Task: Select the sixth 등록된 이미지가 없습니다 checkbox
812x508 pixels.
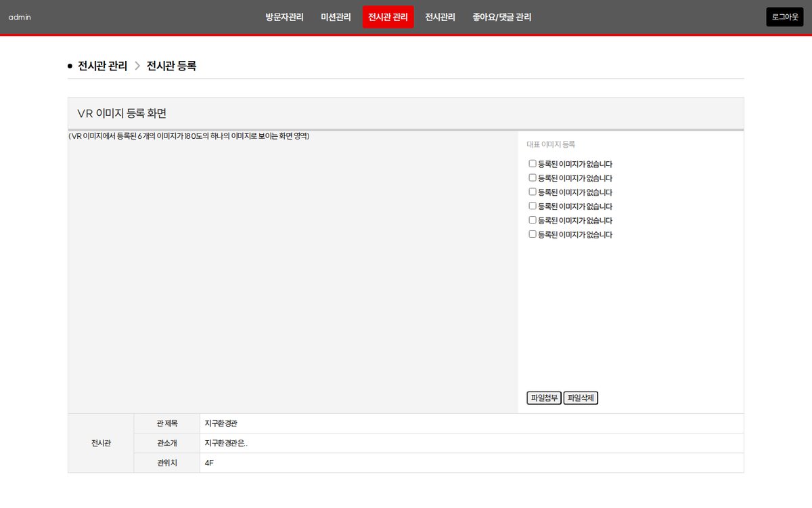Action: click(x=533, y=234)
